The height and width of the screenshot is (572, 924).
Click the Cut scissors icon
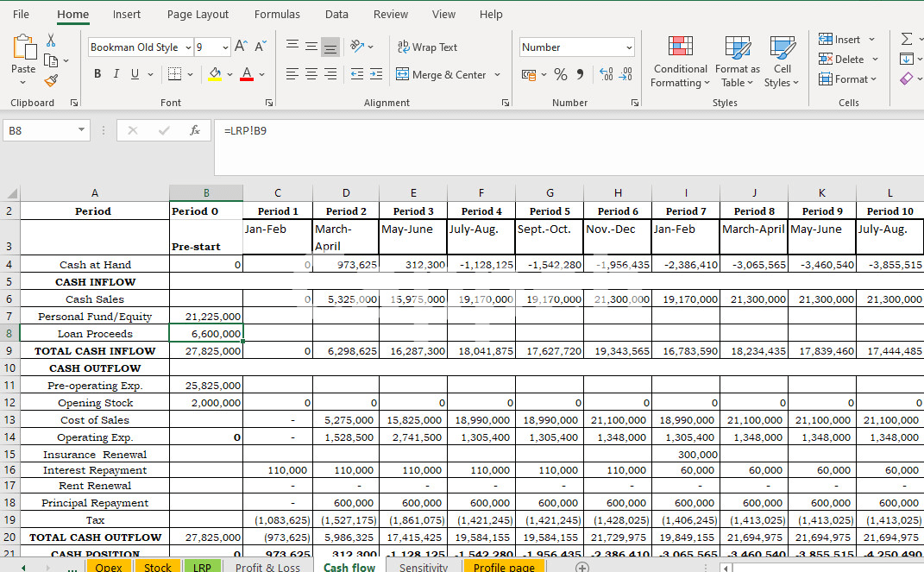click(x=51, y=41)
